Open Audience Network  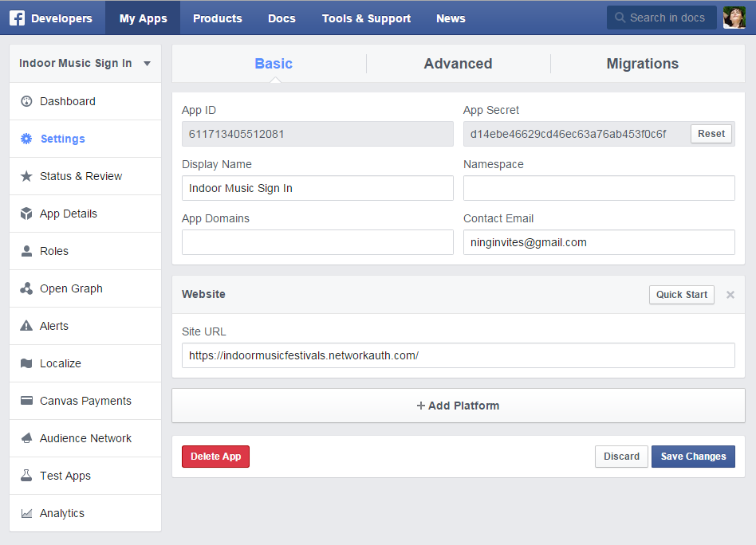[85, 438]
